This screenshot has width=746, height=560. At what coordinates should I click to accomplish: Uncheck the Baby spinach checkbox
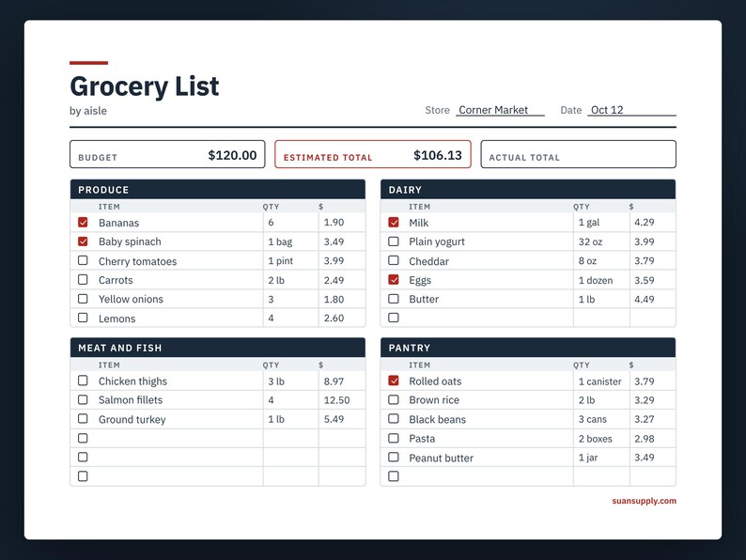(83, 241)
